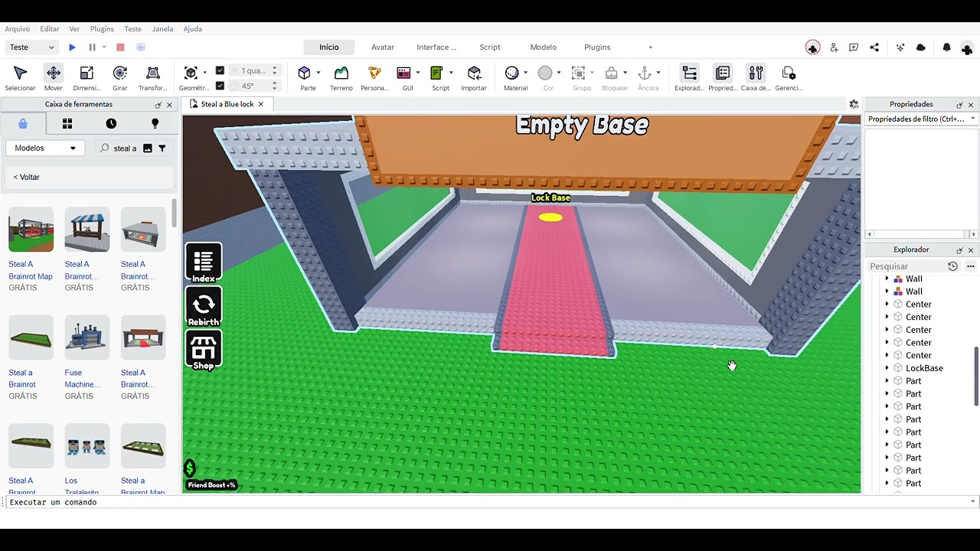Open the Toolbox creations lightbulb tab
The image size is (980, 551).
click(x=155, y=123)
